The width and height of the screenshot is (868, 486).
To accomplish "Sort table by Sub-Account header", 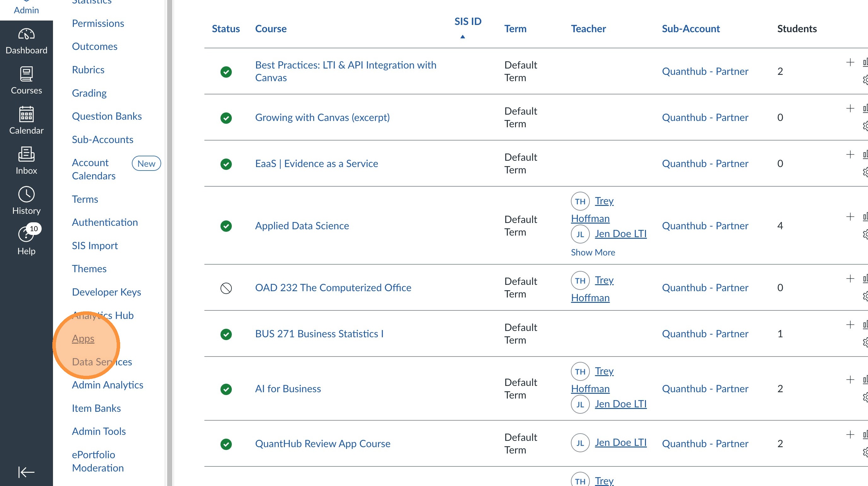I will point(691,29).
